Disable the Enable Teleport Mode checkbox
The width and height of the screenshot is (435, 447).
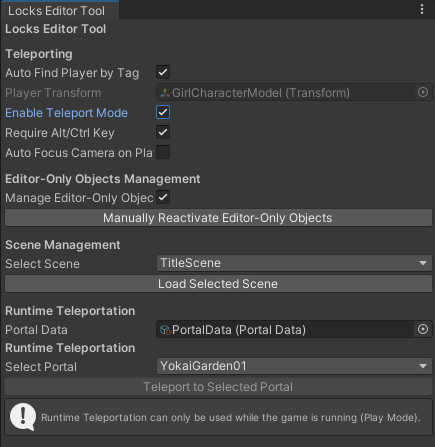coord(163,112)
